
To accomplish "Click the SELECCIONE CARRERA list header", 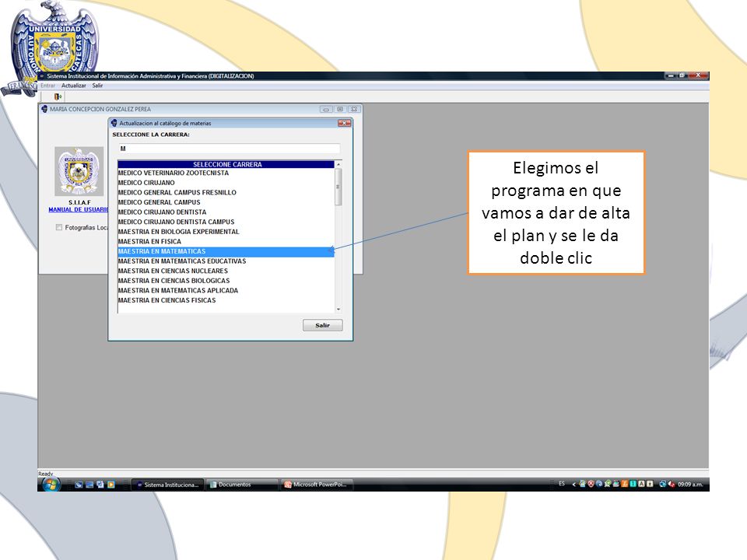I will (226, 164).
